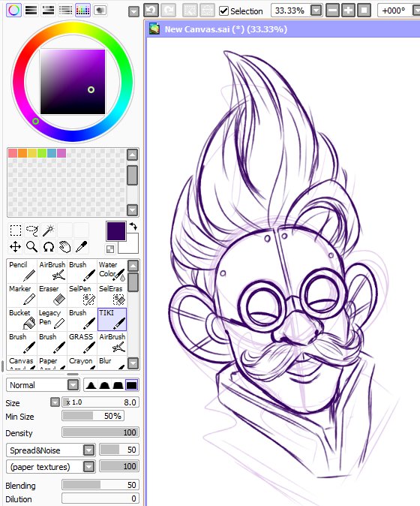
Task: Click the blue swatch in palette
Action: pyautogui.click(x=52, y=153)
